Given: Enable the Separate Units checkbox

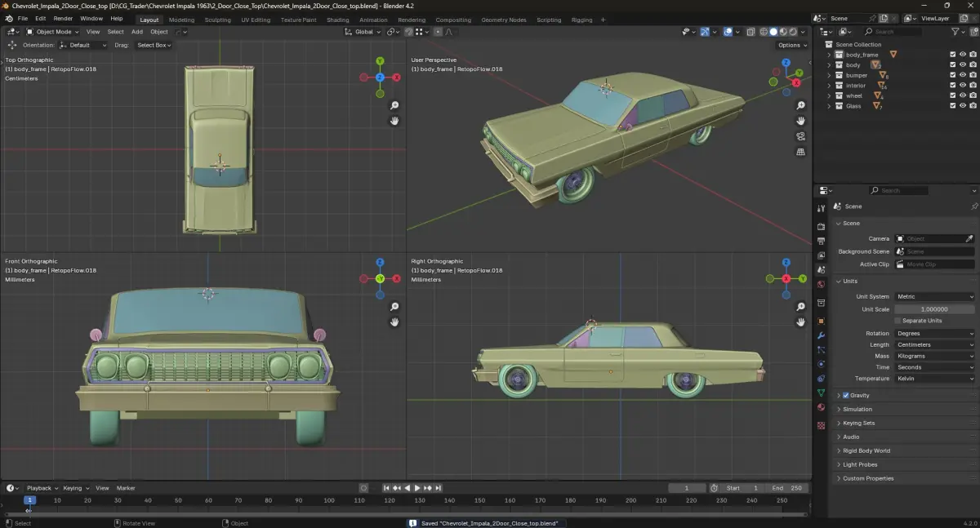Looking at the screenshot, I should tap(898, 321).
